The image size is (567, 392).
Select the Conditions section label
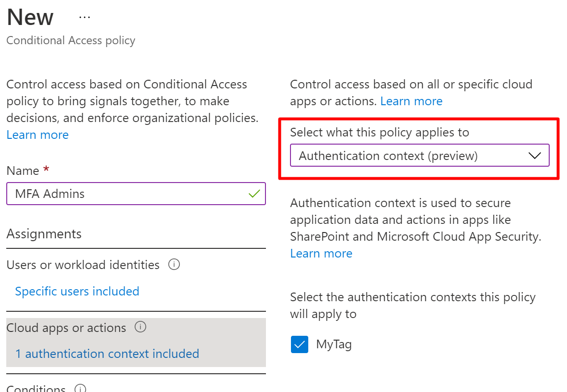36,388
